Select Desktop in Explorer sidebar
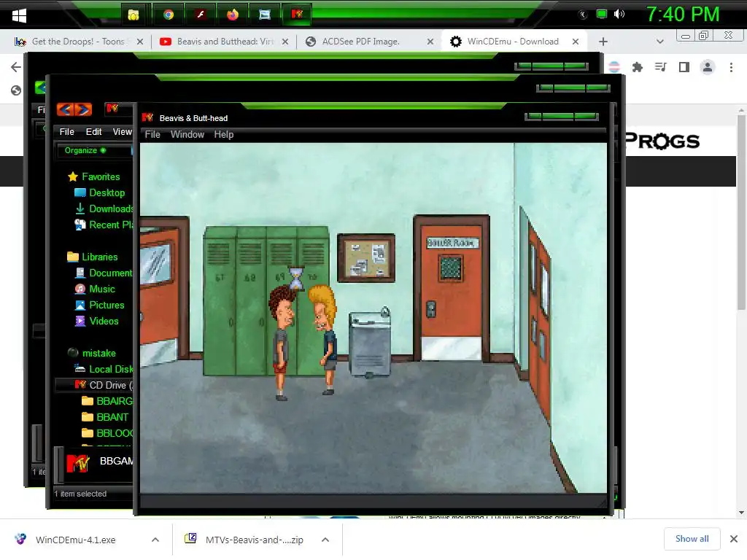This screenshot has height=560, width=747. pos(99,192)
